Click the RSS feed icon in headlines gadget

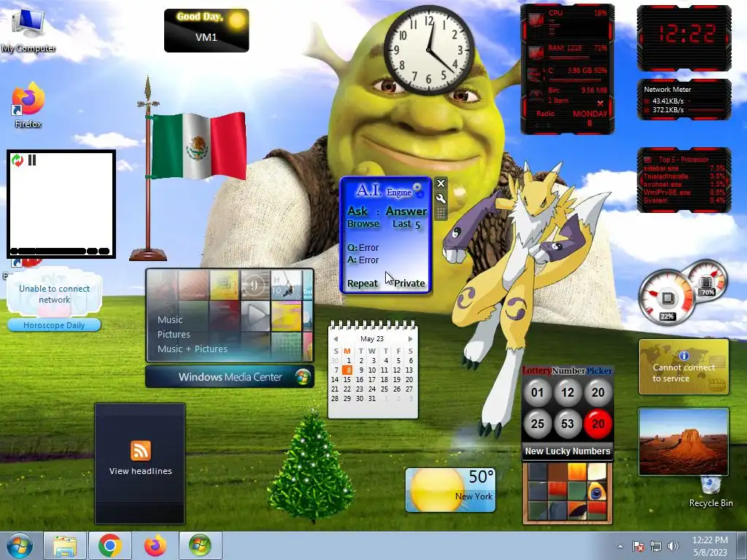[141, 451]
